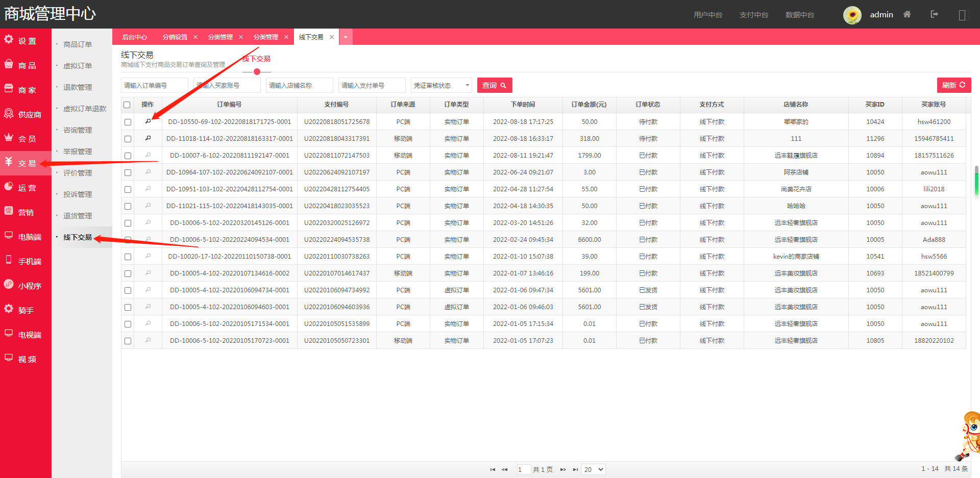Click the admin sunflower avatar

852,15
